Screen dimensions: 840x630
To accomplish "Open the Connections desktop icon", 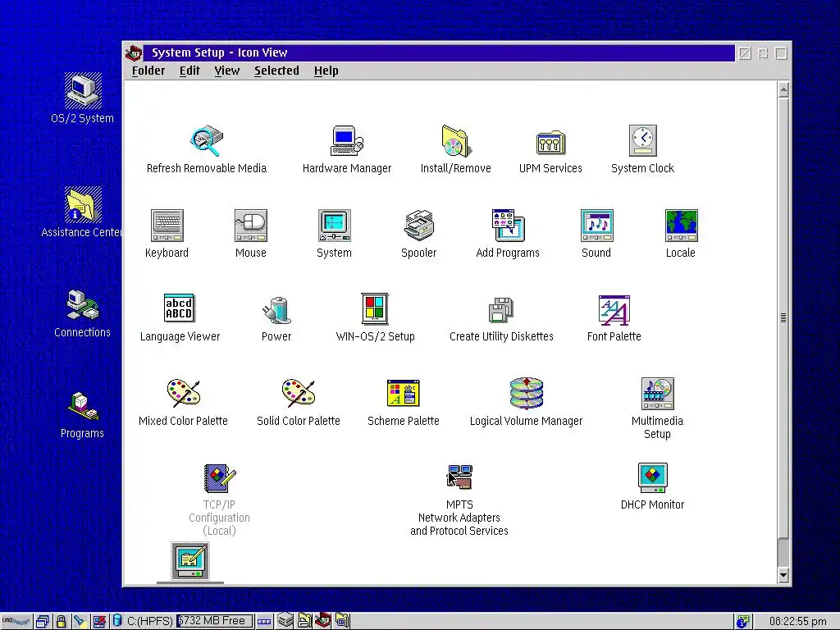I will 83,305.
